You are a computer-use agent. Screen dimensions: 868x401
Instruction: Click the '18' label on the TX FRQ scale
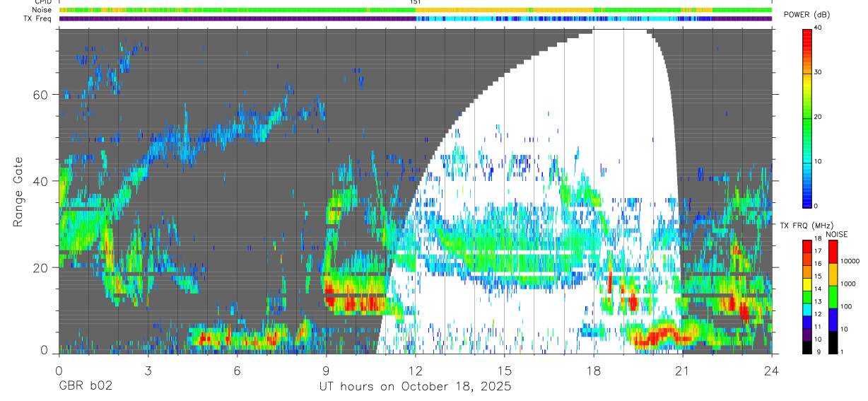(x=819, y=239)
